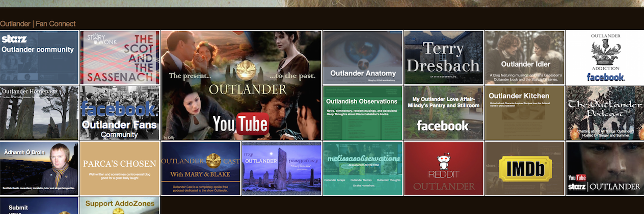This screenshot has height=214, width=644.
Task: Click the Reddit alien logo
Action: click(443, 162)
